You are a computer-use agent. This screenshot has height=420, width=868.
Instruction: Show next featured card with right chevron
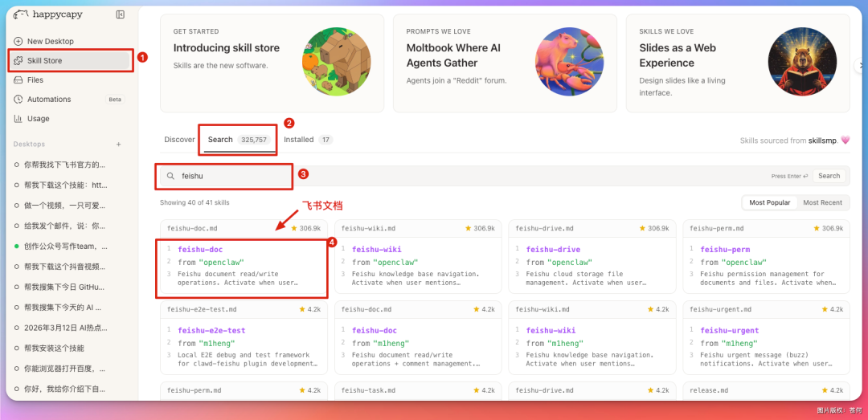pyautogui.click(x=858, y=67)
